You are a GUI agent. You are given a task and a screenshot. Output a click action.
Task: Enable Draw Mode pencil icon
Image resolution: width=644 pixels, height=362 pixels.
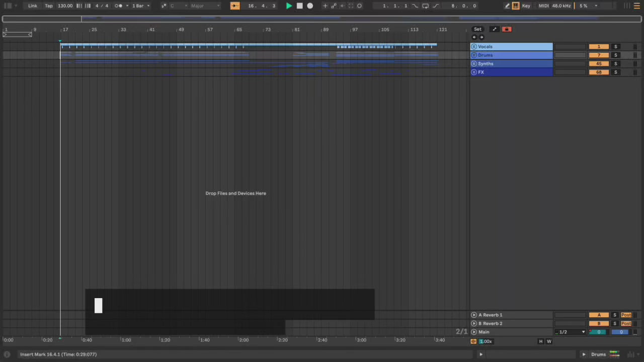pos(507,6)
